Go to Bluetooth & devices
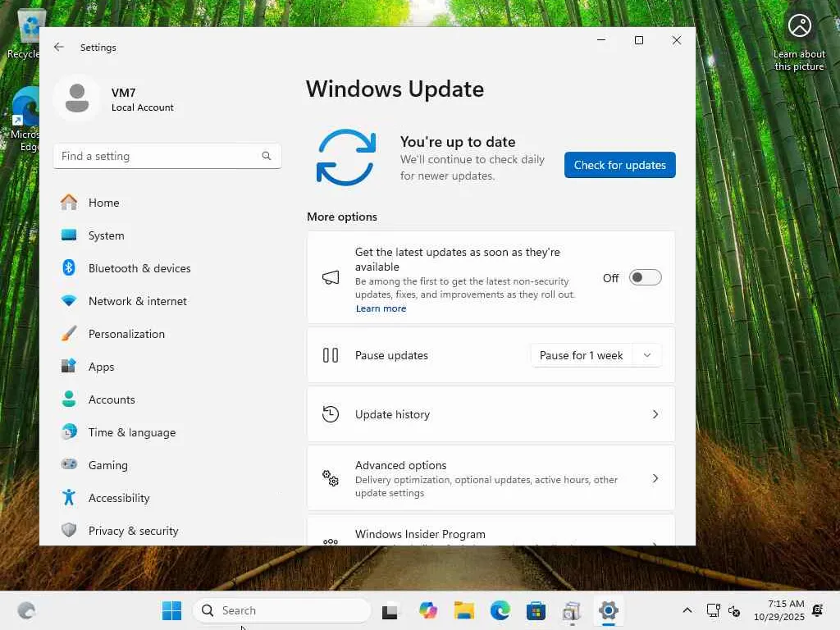The height and width of the screenshot is (630, 840). point(167,268)
